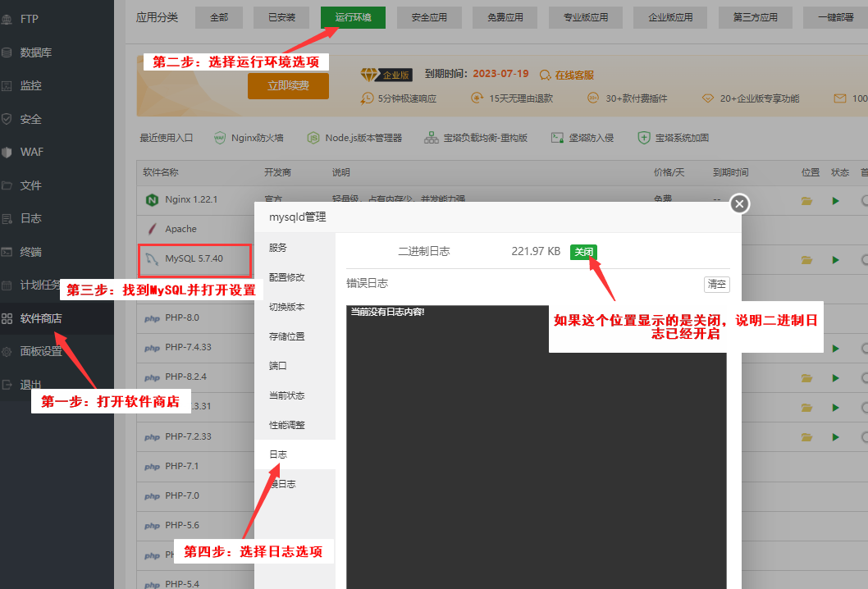Select 端口 in mysqld管理 menu
Screen dimensions: 868x589
[x=295, y=366]
